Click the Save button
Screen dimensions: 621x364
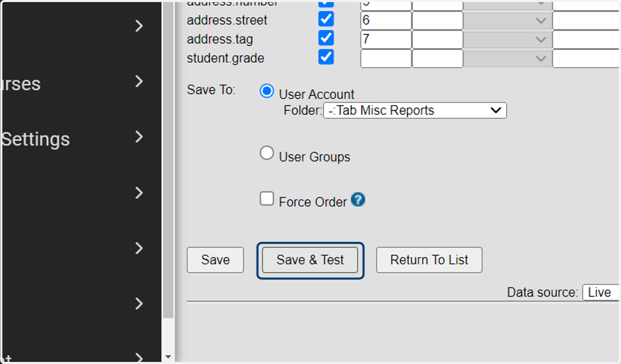(215, 260)
